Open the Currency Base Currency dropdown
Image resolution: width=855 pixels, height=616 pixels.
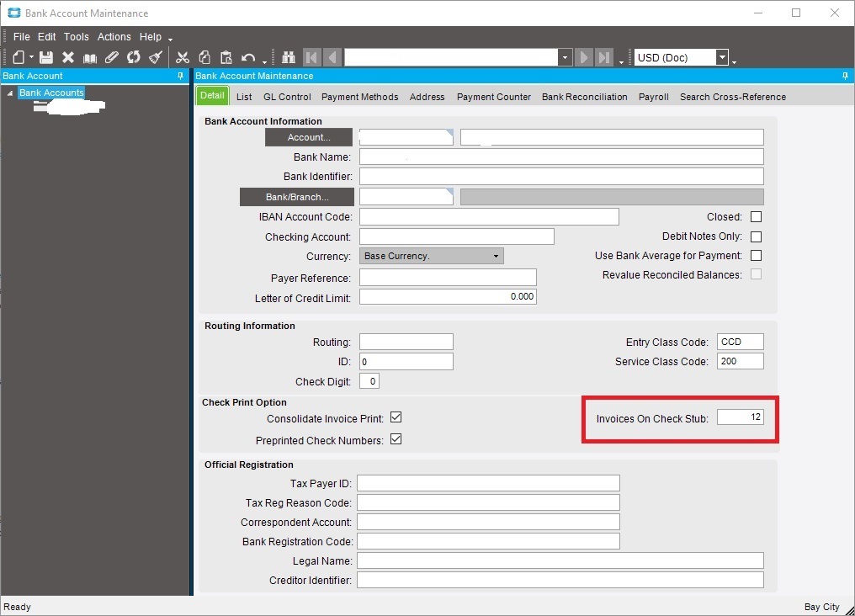495,256
